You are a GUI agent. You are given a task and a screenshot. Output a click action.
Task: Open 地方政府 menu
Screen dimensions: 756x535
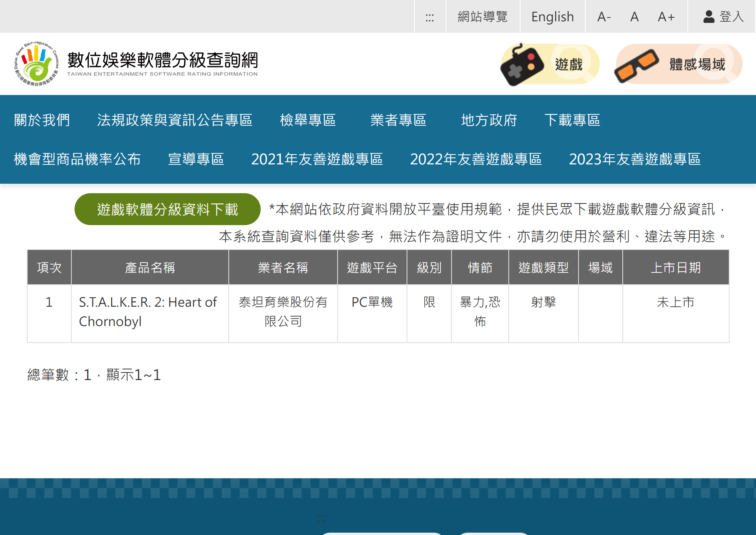click(489, 120)
